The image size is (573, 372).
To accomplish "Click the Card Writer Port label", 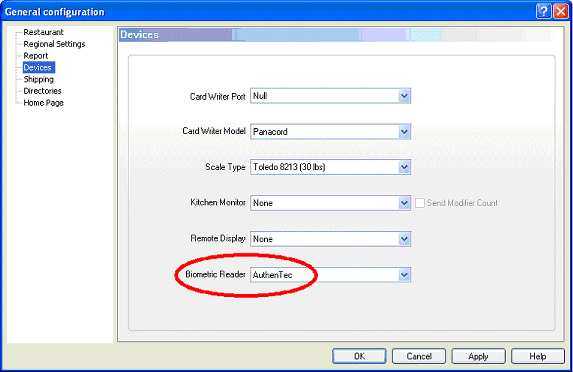I will click(x=217, y=96).
